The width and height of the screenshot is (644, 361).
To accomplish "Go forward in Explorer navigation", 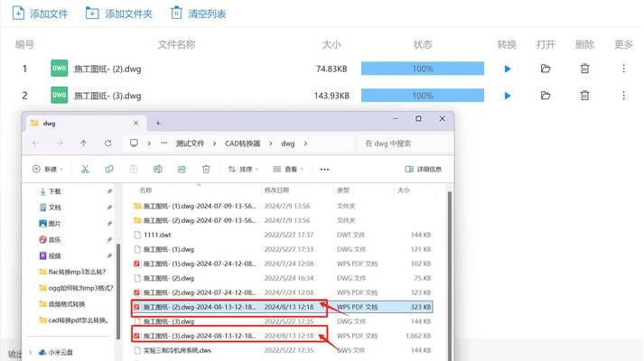I will coord(60,143).
